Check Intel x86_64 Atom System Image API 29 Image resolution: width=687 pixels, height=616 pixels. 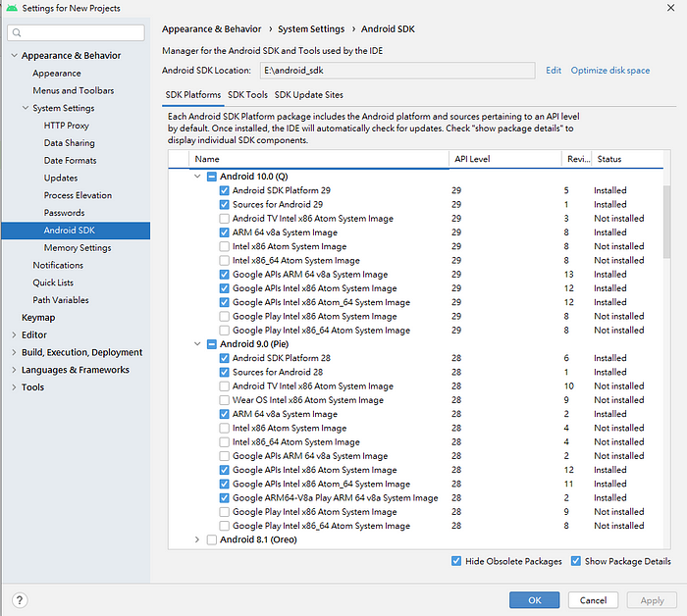coord(224,261)
